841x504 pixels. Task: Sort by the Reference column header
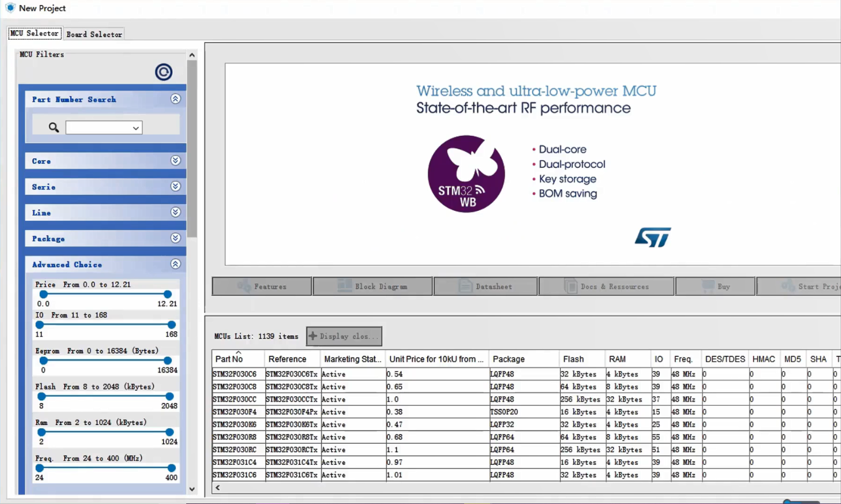[x=292, y=359]
